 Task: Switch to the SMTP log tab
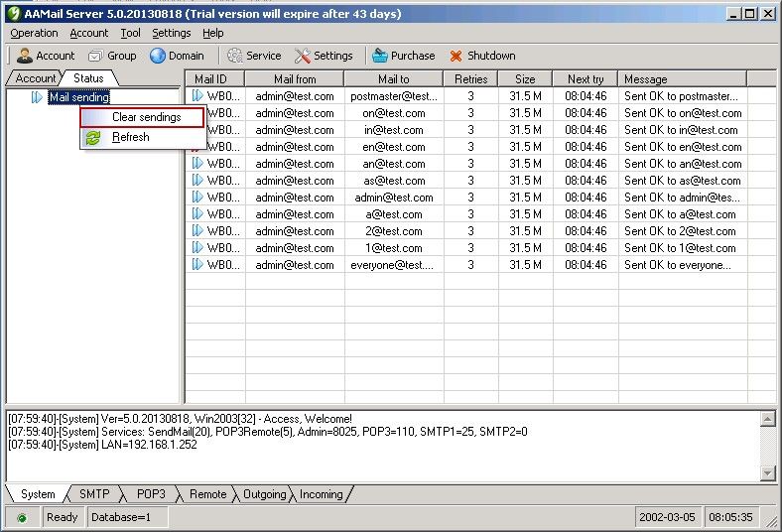click(x=94, y=494)
